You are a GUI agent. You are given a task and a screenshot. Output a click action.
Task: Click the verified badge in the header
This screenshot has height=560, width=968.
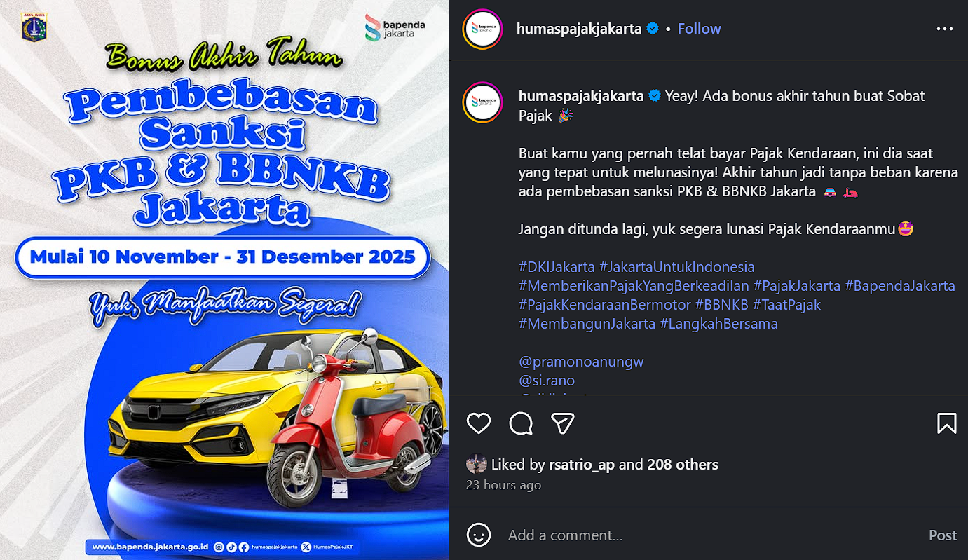click(653, 29)
